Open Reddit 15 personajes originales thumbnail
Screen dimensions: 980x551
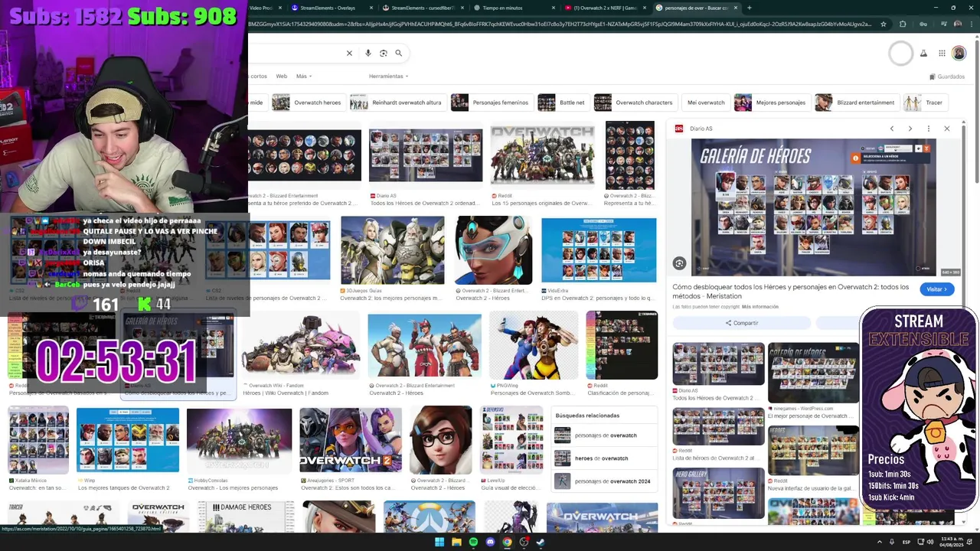pos(542,155)
